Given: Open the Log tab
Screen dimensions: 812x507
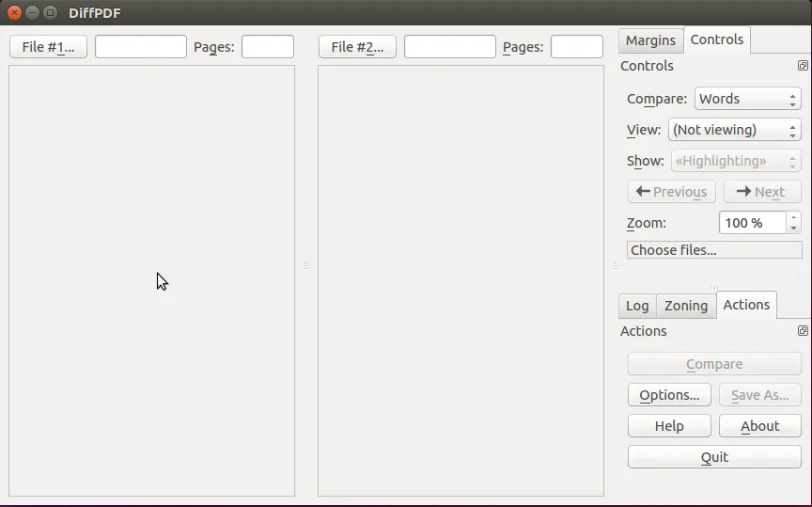Looking at the screenshot, I should pyautogui.click(x=637, y=306).
